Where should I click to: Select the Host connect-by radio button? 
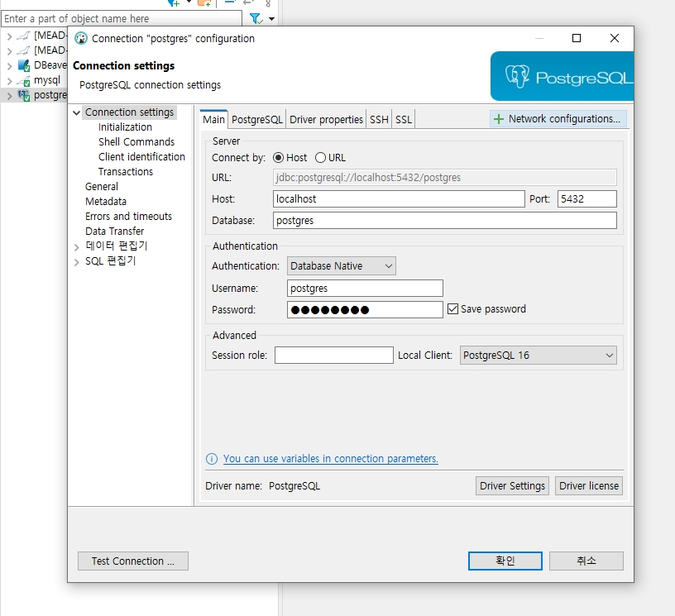[x=278, y=158]
